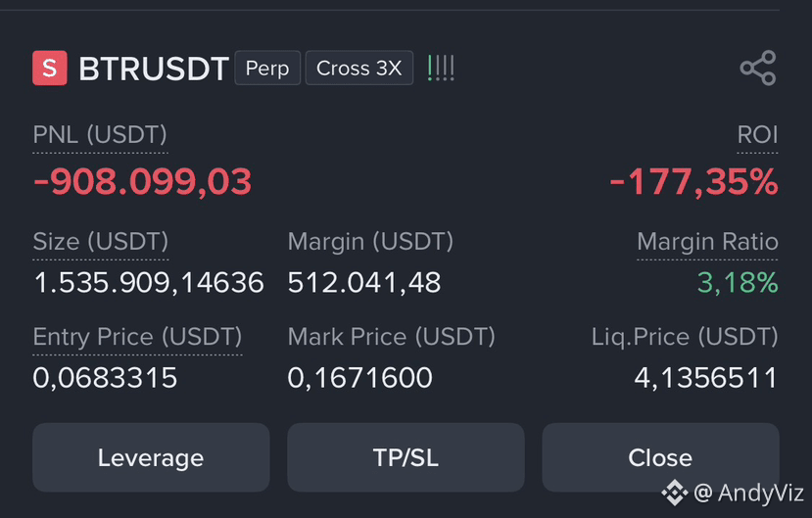Click the Binance logo watermark
Image resolution: width=812 pixels, height=518 pixels.
click(674, 493)
